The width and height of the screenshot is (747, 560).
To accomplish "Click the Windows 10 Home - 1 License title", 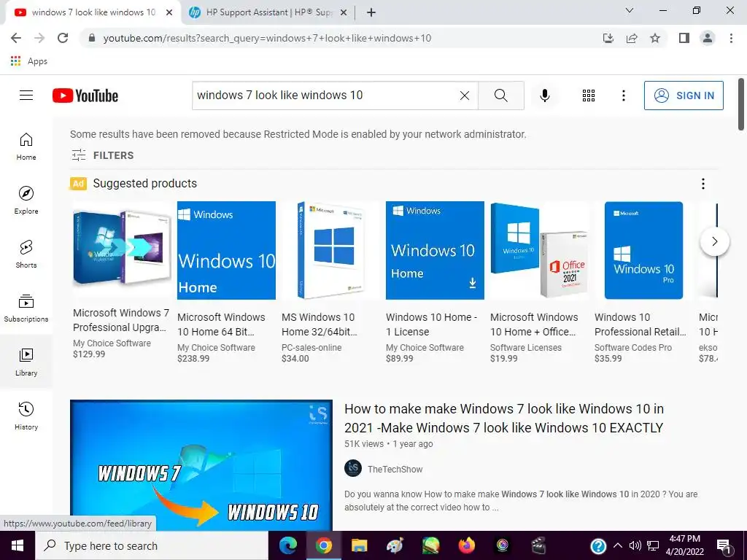I will [432, 324].
